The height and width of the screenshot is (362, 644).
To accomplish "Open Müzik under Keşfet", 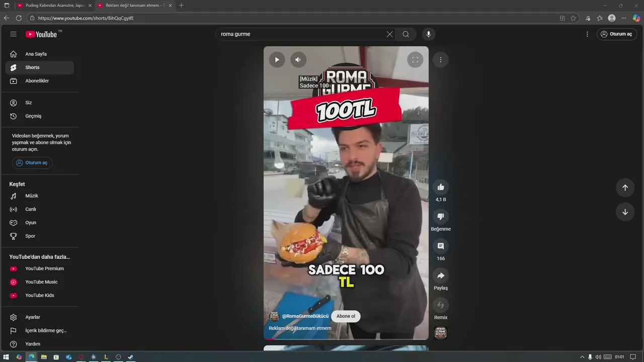I will pos(40,196).
